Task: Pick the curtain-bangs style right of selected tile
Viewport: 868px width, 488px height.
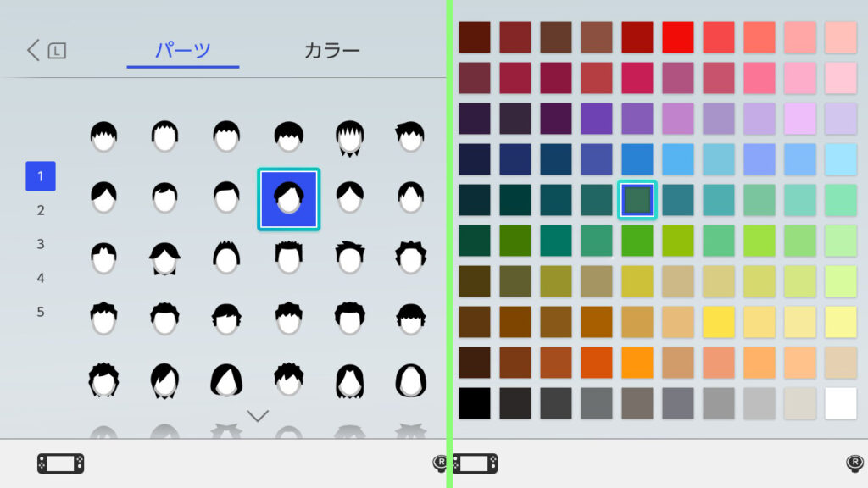Action: 350,197
